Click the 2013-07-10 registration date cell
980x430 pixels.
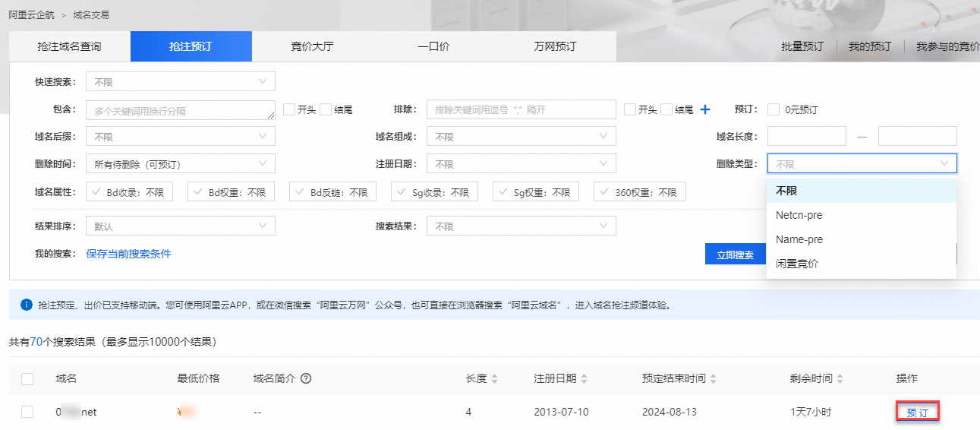[x=562, y=412]
